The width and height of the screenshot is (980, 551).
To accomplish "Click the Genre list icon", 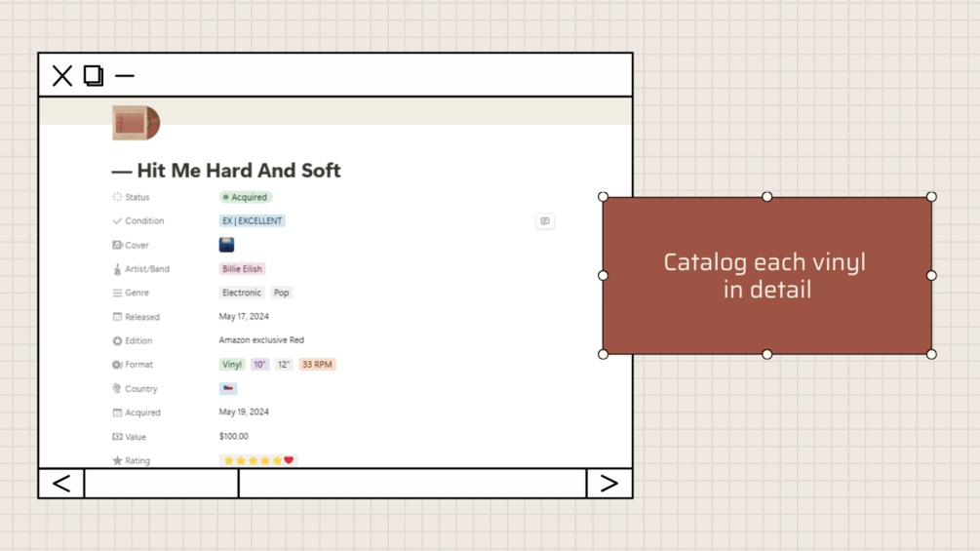I will point(117,293).
